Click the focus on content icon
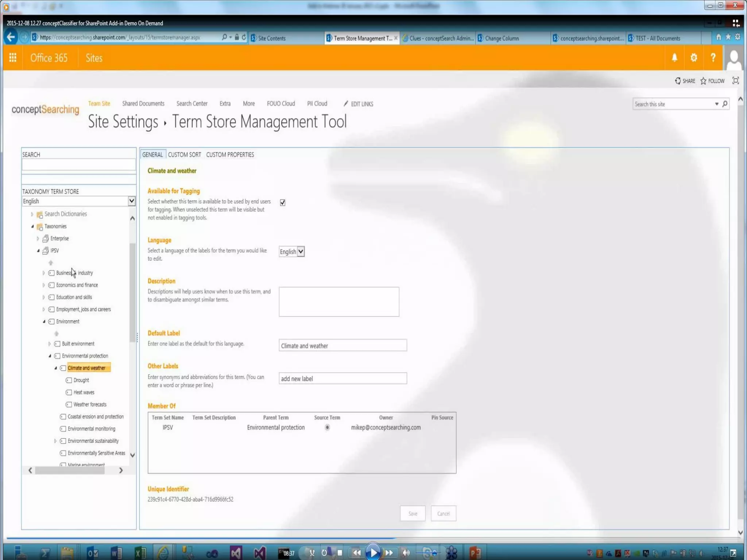The height and width of the screenshot is (560, 747). tap(735, 81)
